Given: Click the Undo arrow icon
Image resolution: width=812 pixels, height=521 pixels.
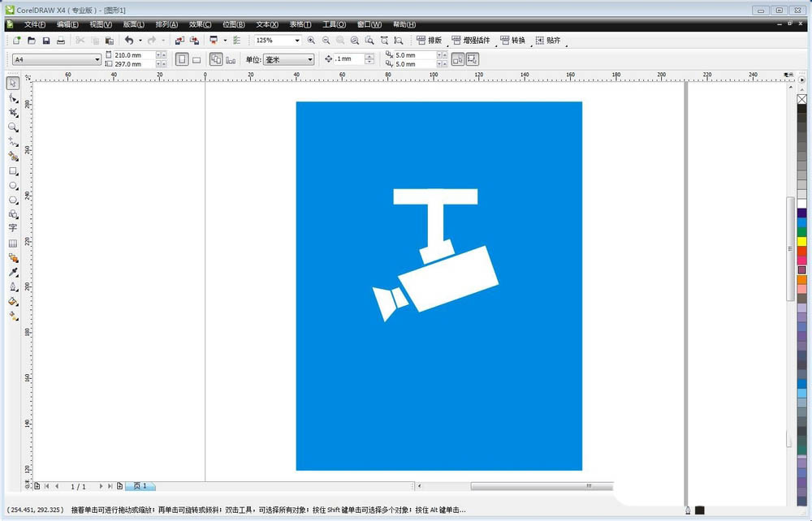Looking at the screenshot, I should (x=128, y=41).
